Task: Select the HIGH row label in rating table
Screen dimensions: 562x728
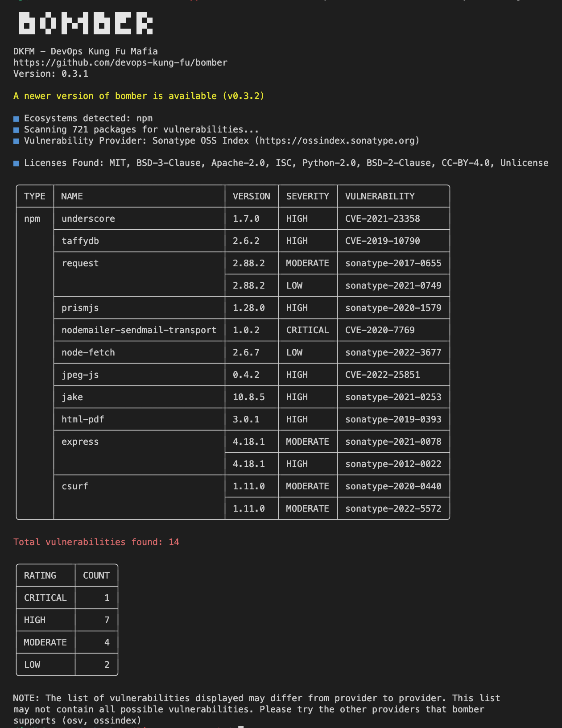Action: click(x=35, y=620)
